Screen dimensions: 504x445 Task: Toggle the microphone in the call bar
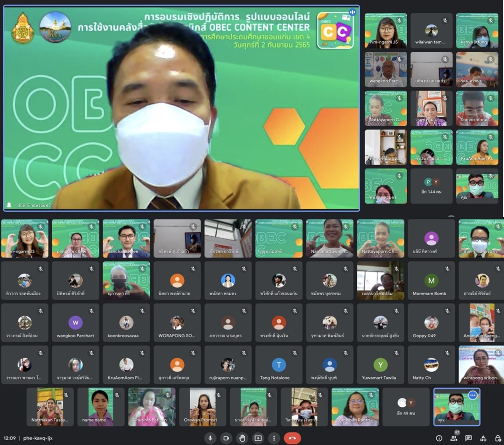coord(210,438)
